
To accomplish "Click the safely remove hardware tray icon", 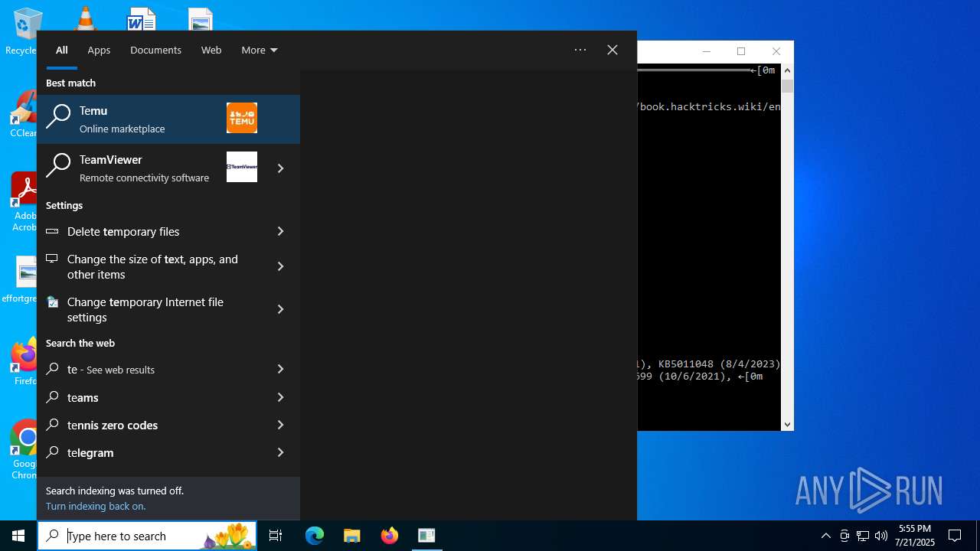I will pos(844,536).
